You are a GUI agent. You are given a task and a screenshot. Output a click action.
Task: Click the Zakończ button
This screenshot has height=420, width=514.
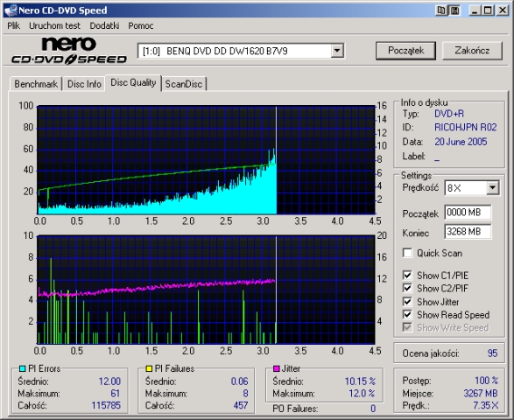[x=472, y=51]
